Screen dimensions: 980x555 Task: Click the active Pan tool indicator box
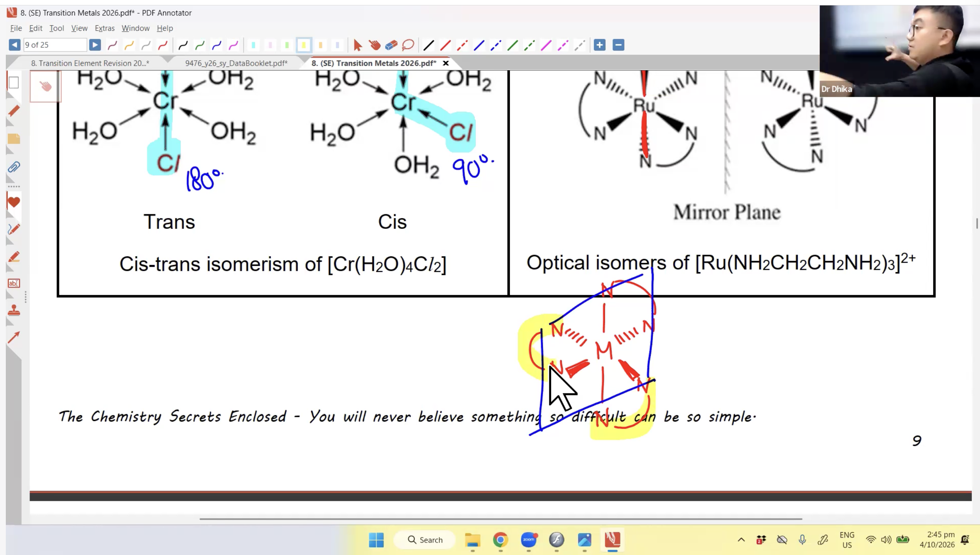tap(45, 86)
